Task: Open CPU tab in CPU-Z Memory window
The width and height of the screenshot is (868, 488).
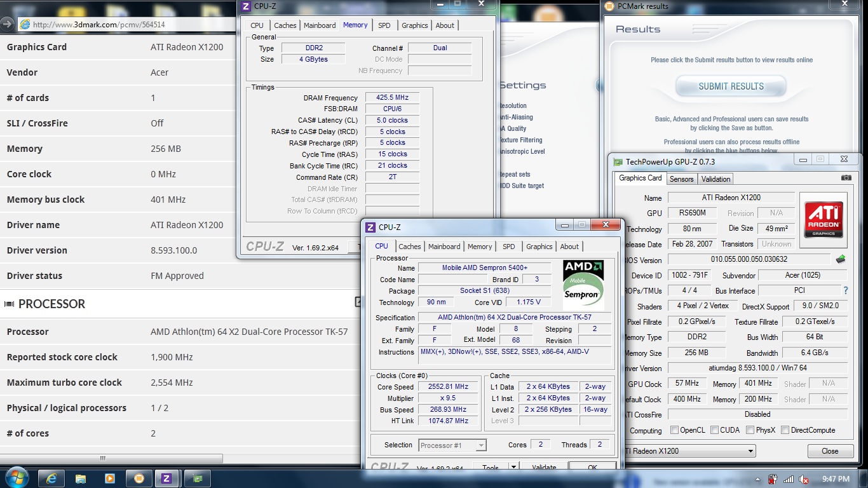Action: 257,25
